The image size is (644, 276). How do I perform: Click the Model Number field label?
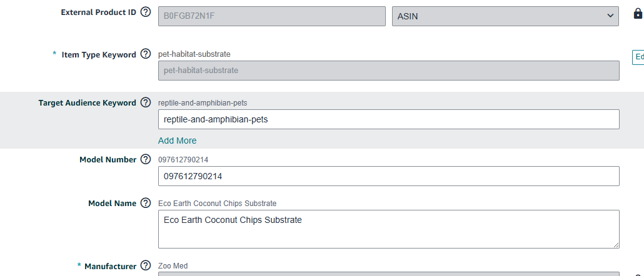coord(108,159)
